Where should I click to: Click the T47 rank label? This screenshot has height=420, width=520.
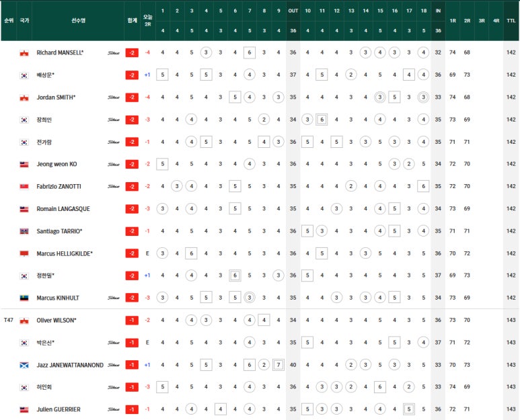(x=9, y=320)
